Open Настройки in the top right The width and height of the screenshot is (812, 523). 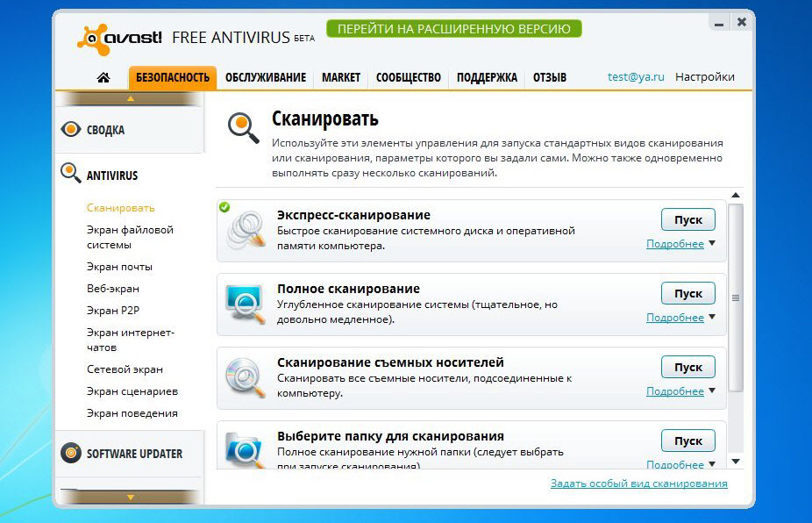coord(704,77)
